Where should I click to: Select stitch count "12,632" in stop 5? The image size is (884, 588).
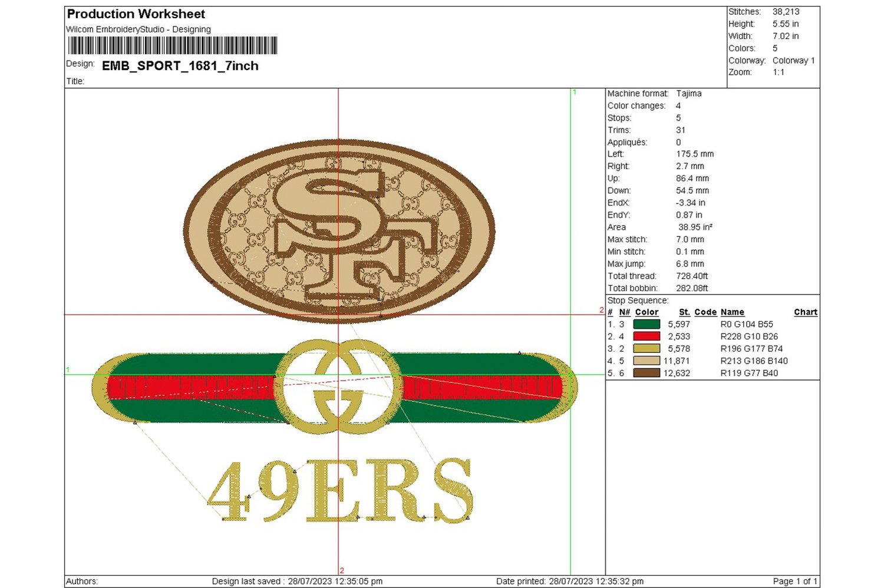pos(677,374)
